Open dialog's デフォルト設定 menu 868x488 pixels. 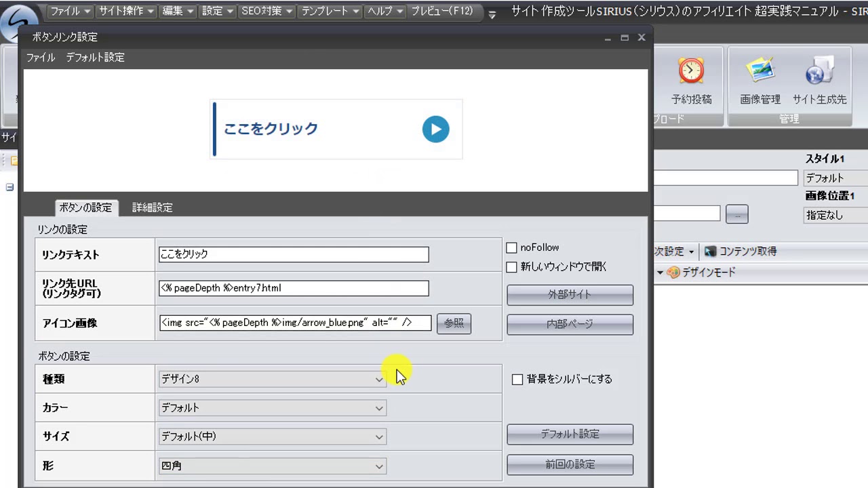click(x=95, y=58)
